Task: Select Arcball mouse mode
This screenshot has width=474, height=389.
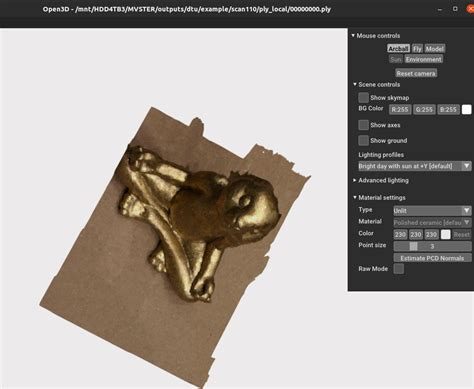Action: [x=398, y=49]
